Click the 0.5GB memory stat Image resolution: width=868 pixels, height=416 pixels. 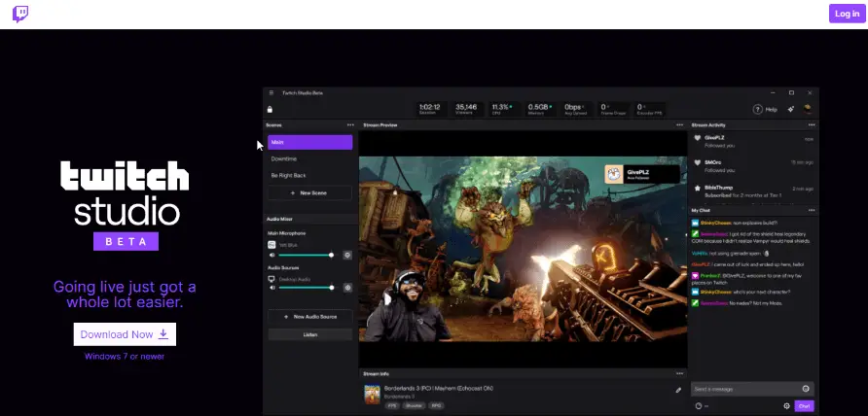pyautogui.click(x=540, y=109)
